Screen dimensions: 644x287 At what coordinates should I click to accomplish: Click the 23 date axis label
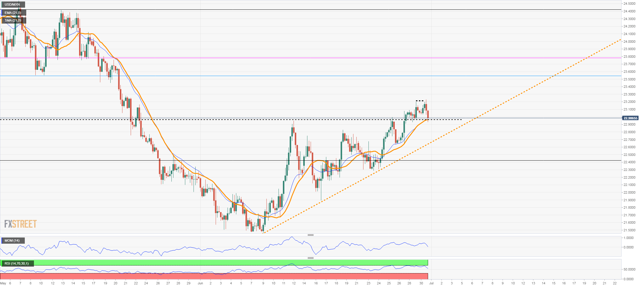pos(368,283)
